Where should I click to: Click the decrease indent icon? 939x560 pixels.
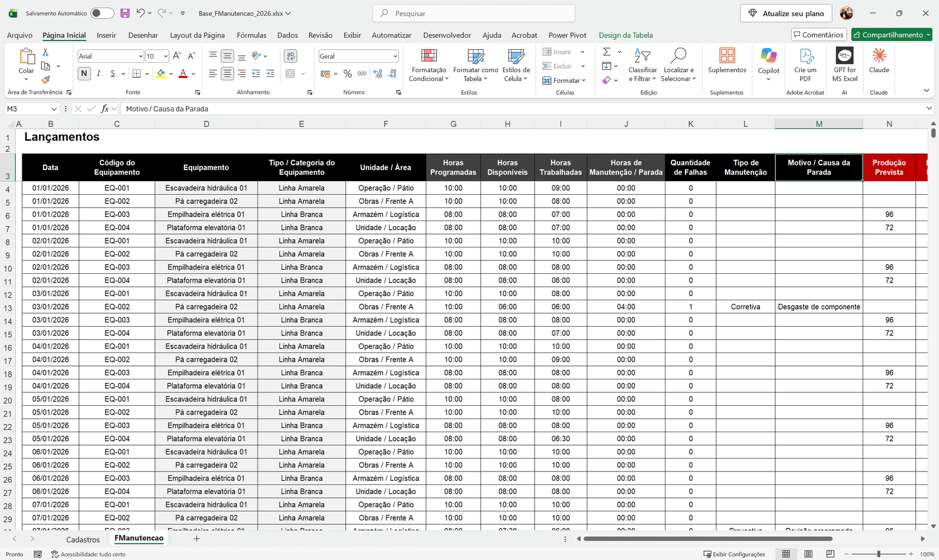pos(256,74)
